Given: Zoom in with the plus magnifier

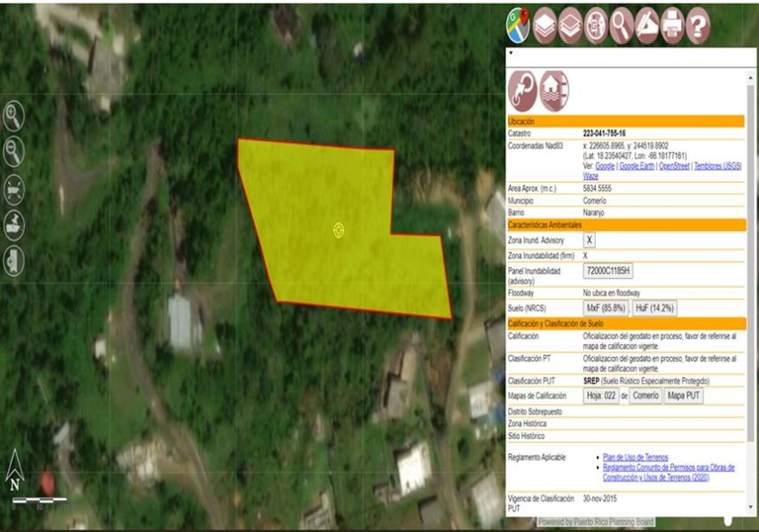Looking at the screenshot, I should point(14,116).
